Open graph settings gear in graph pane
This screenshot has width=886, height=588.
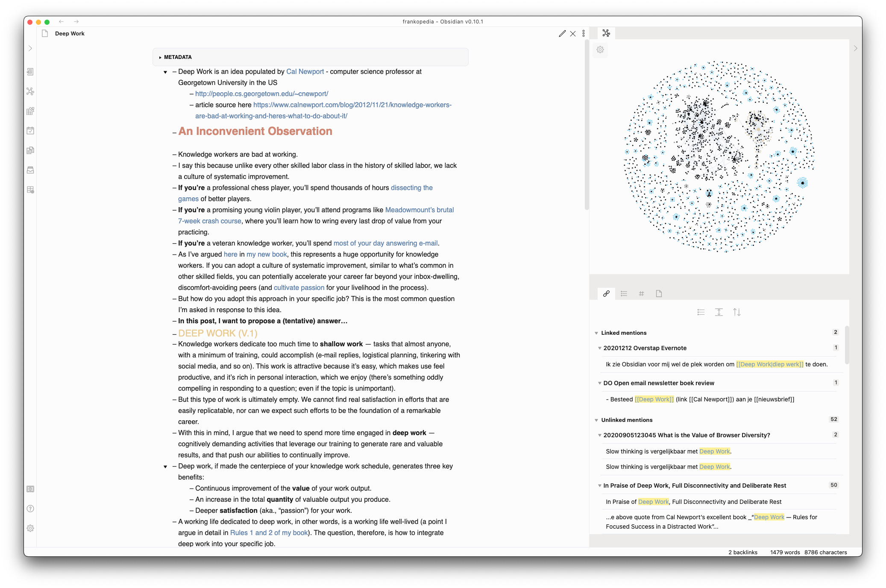600,50
